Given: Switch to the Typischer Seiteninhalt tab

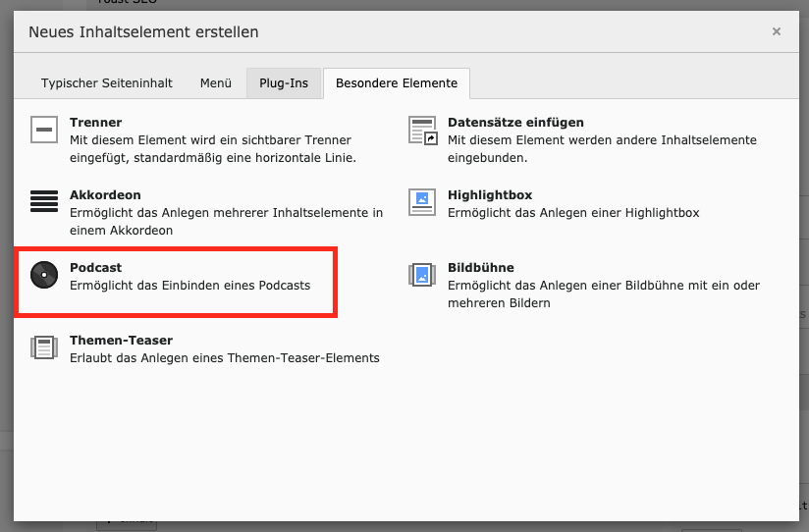Looking at the screenshot, I should coord(107,83).
